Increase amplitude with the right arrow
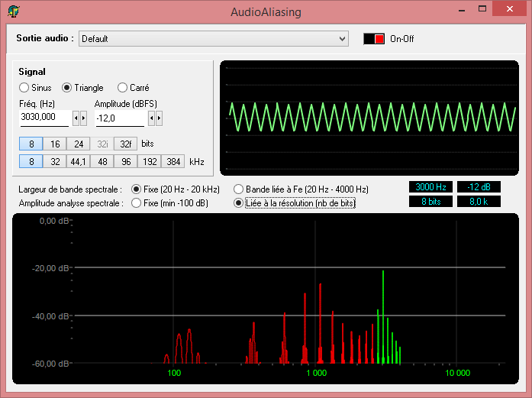The width and height of the screenshot is (532, 398). [159, 118]
